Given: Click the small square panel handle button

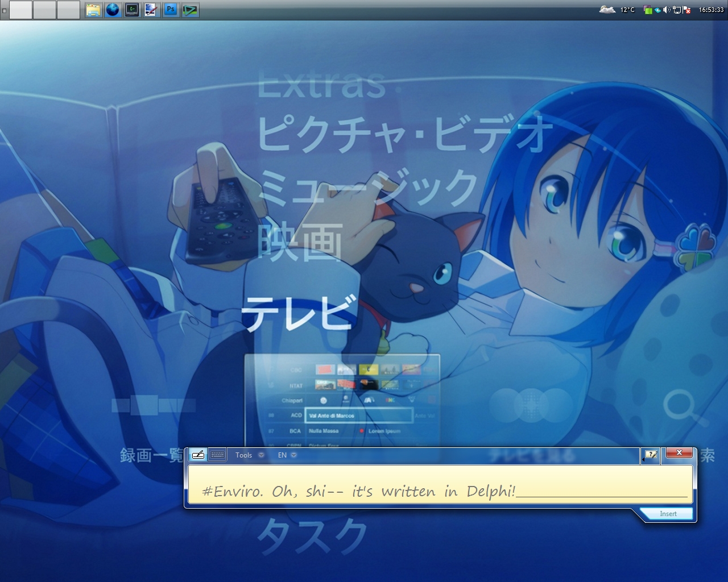Looking at the screenshot, I should pos(5,10).
